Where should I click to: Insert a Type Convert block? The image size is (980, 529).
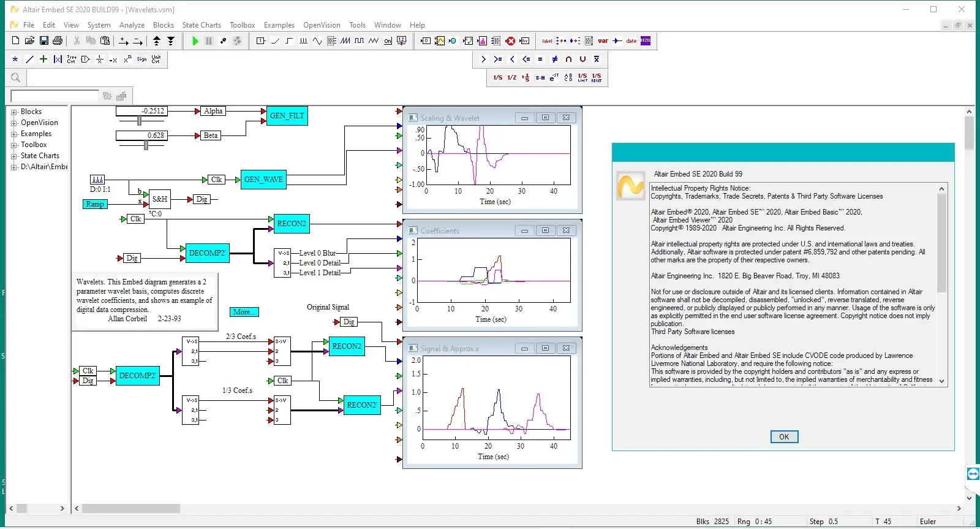tap(72, 59)
